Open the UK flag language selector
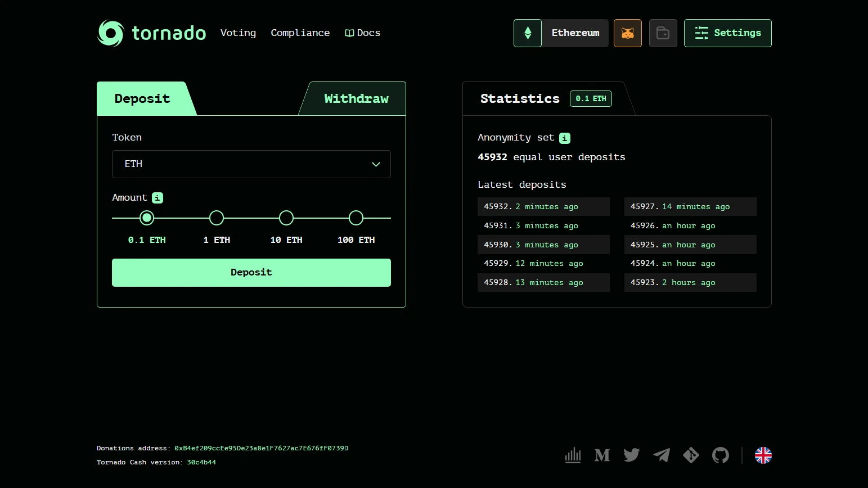Image resolution: width=868 pixels, height=488 pixels. 763,455
